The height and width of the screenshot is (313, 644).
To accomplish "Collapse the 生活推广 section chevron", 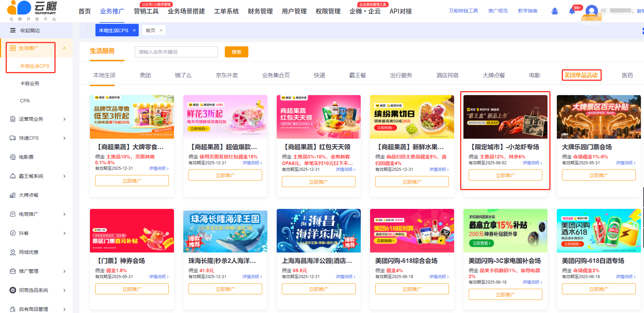I will [64, 48].
